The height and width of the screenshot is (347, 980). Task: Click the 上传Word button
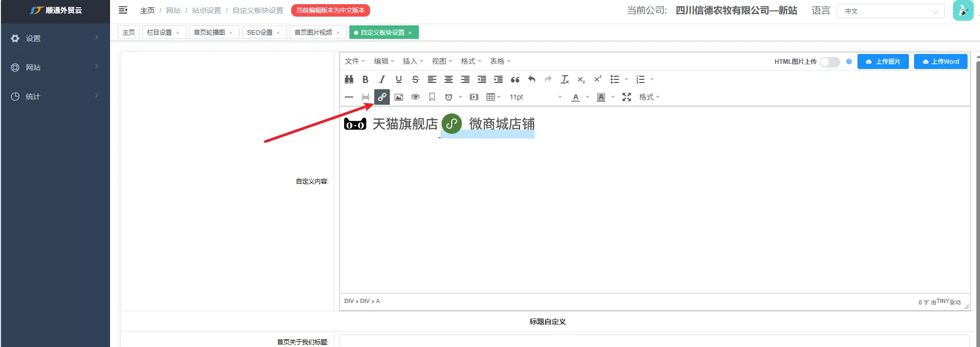(x=941, y=62)
